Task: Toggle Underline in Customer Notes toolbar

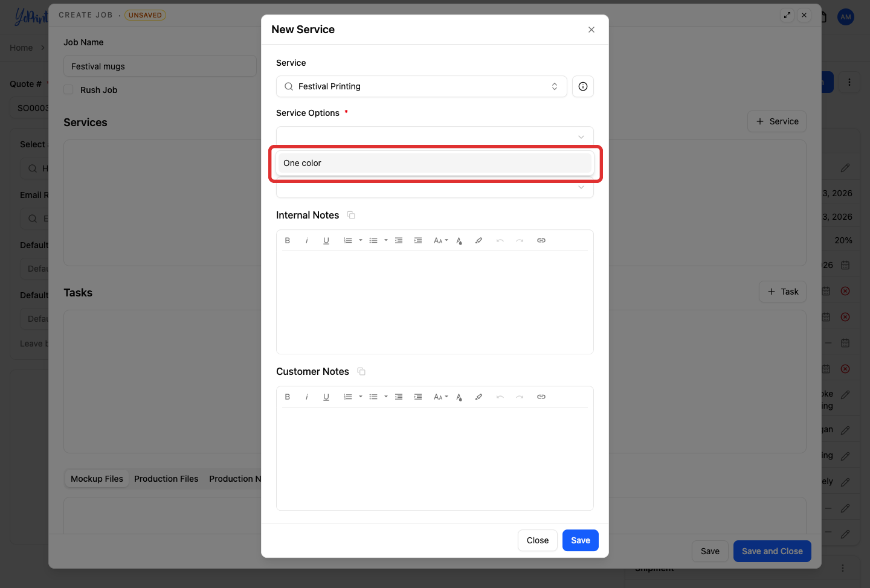Action: [x=326, y=397]
